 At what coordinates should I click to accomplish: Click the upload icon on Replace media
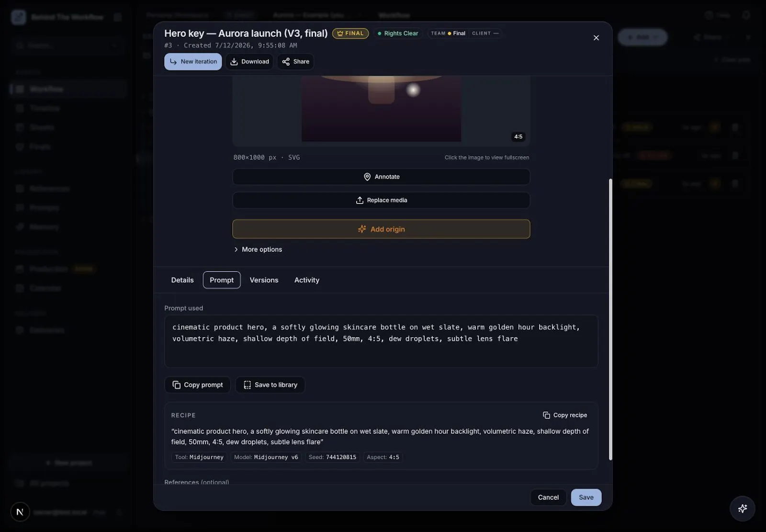coord(360,200)
